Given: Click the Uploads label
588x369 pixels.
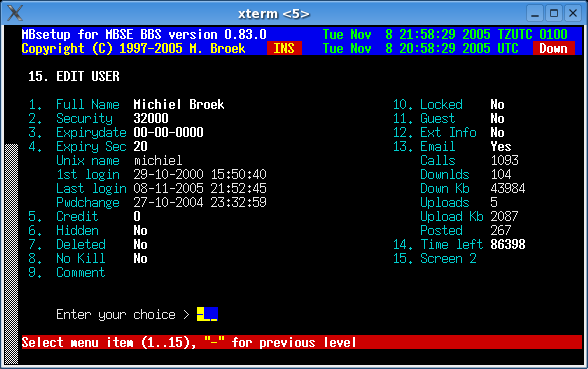Looking at the screenshot, I should tap(445, 202).
